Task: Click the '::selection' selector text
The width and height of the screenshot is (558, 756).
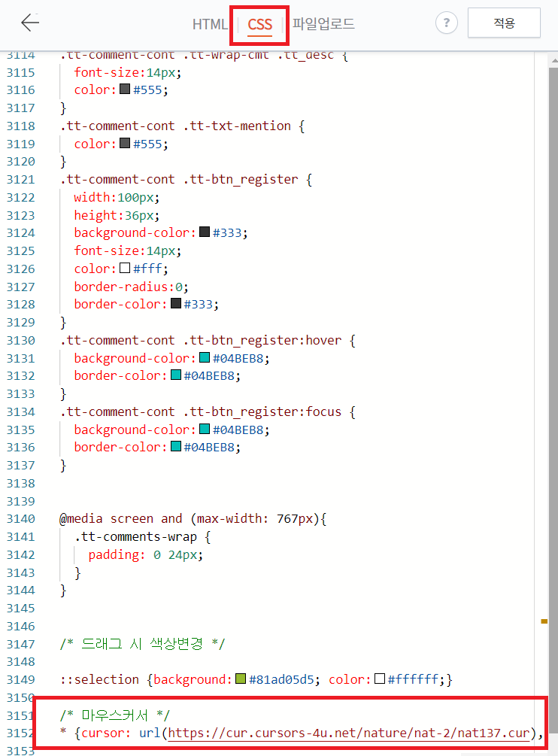Action: pos(99,679)
